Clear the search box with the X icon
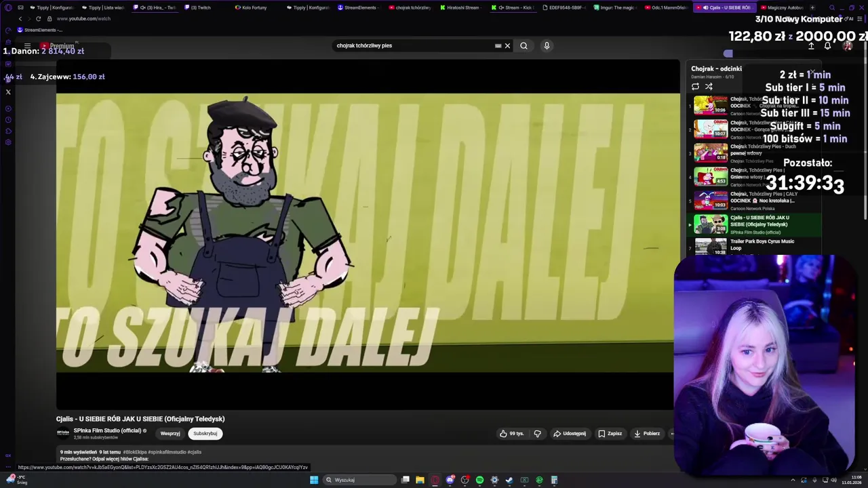868x488 pixels. click(507, 45)
